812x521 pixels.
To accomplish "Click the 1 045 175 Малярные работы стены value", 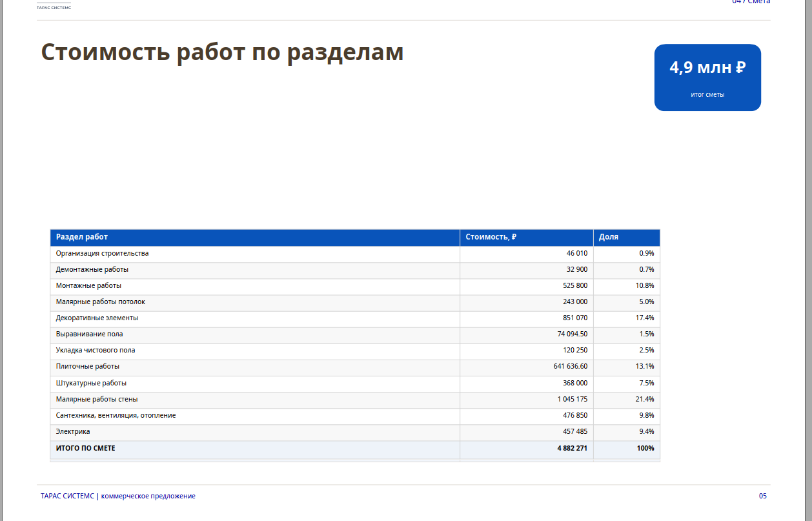I will click(x=573, y=400).
